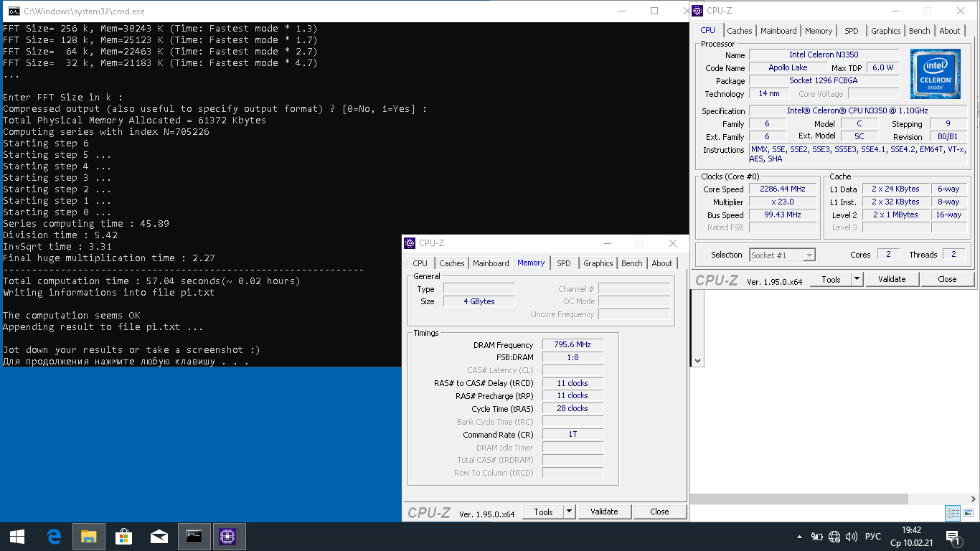Open the Action Center notifications
This screenshot has width=980, height=551.
click(954, 537)
